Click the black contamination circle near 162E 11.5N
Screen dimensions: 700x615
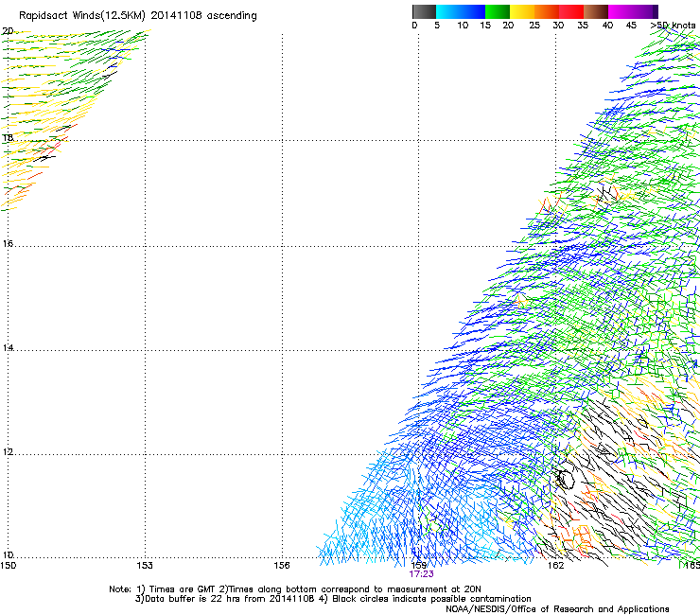(565, 479)
